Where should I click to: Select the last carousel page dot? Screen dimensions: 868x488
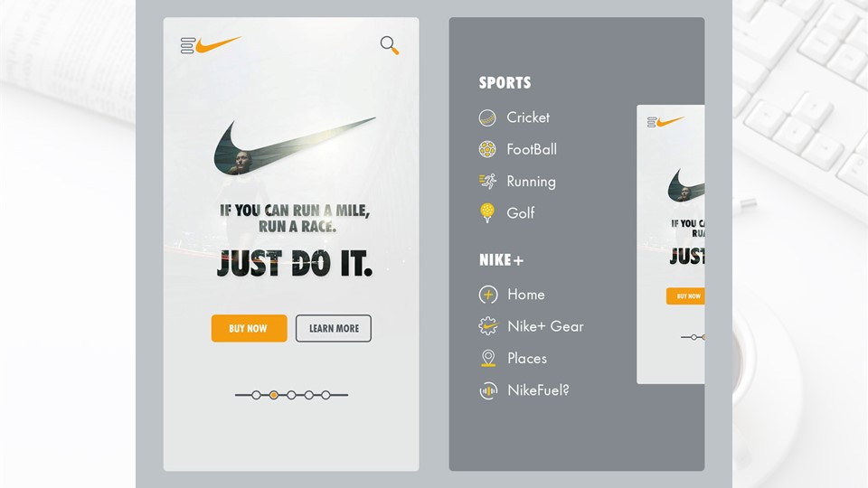[x=326, y=395]
